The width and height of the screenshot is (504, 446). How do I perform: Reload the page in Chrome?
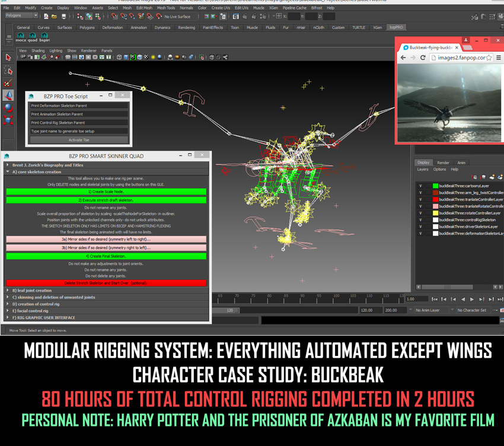(423, 58)
